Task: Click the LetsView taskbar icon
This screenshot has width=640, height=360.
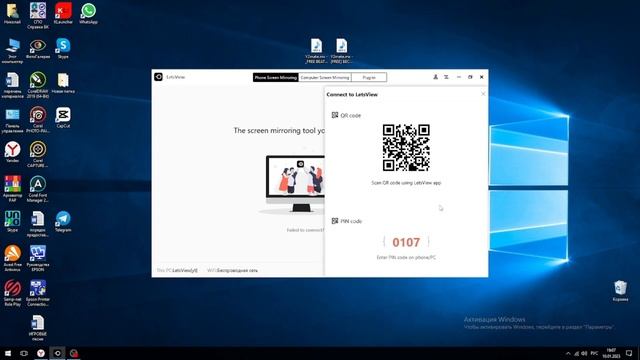Action: click(x=57, y=353)
